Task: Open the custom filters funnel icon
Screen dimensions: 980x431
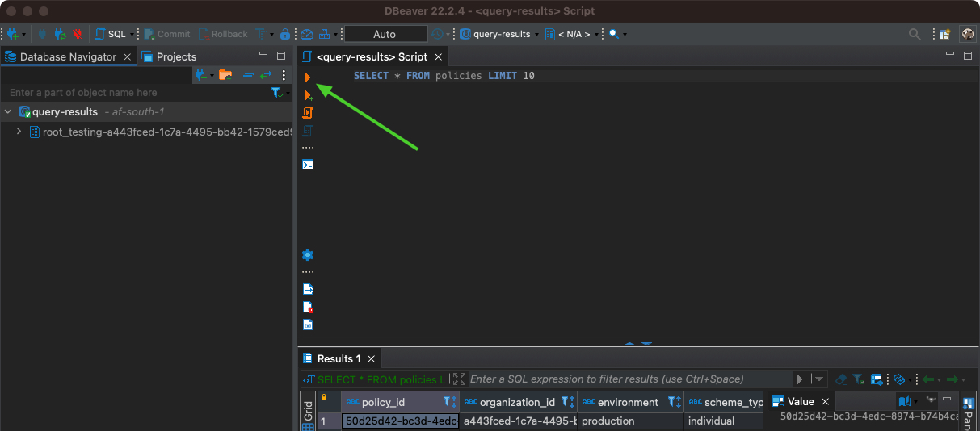Action: click(858, 379)
